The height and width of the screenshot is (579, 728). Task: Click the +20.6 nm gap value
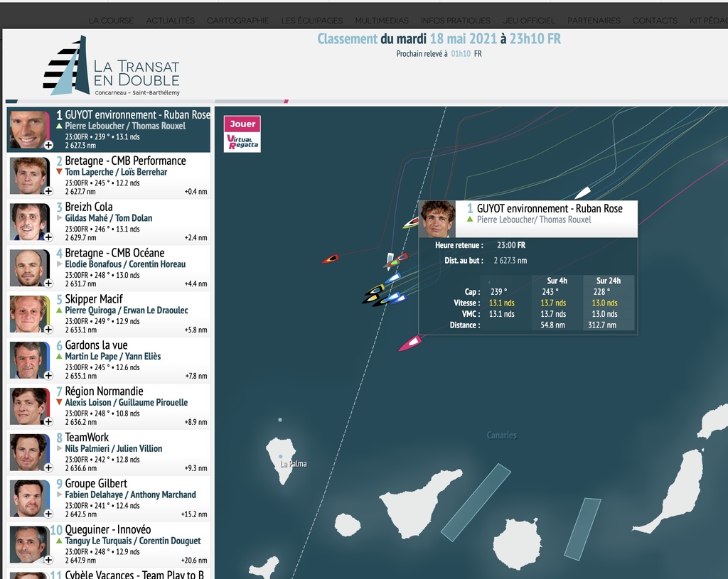coord(194,560)
